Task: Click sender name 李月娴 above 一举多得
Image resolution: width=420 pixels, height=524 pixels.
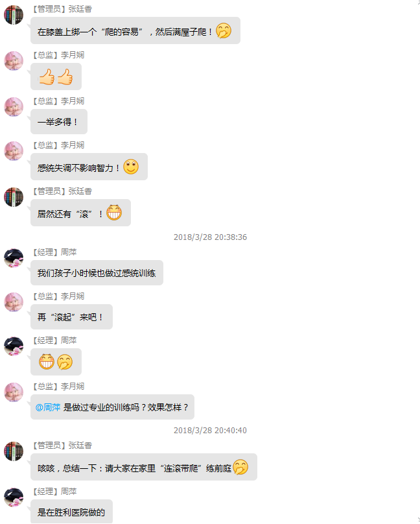Action: [73, 101]
